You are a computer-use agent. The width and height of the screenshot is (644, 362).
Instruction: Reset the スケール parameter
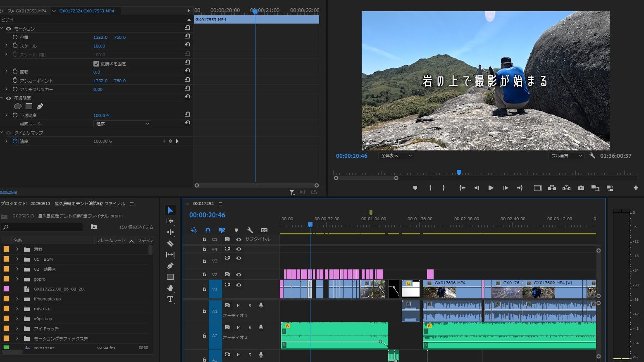(x=188, y=45)
